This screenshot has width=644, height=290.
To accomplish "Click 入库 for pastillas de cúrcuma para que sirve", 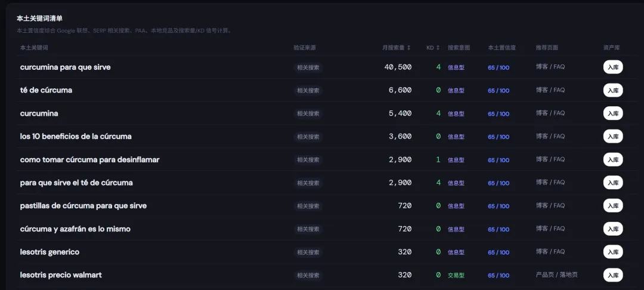I will [613, 206].
